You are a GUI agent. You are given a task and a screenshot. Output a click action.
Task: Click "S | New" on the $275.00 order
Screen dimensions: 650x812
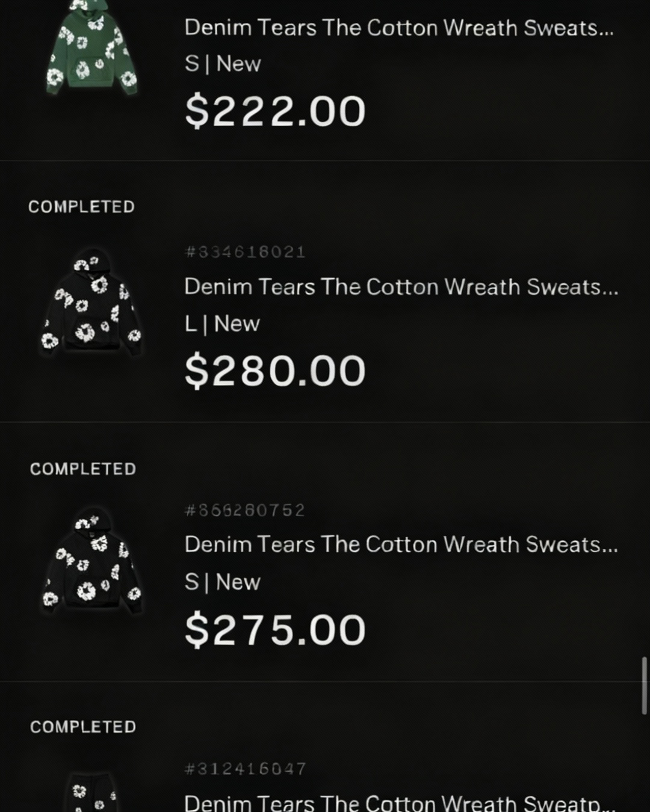(222, 582)
